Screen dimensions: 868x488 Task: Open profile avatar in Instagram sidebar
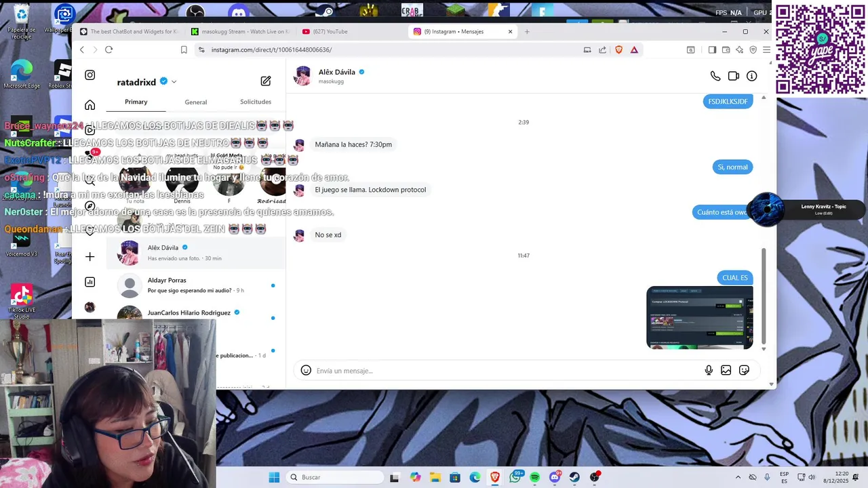[x=90, y=307]
